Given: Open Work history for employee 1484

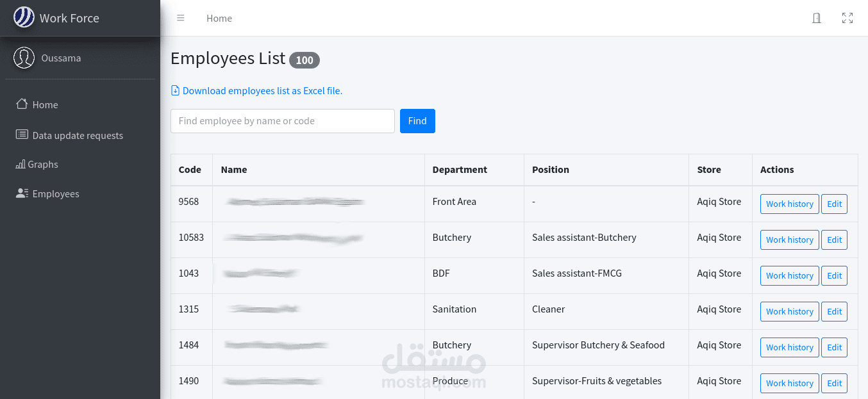Looking at the screenshot, I should coord(789,347).
